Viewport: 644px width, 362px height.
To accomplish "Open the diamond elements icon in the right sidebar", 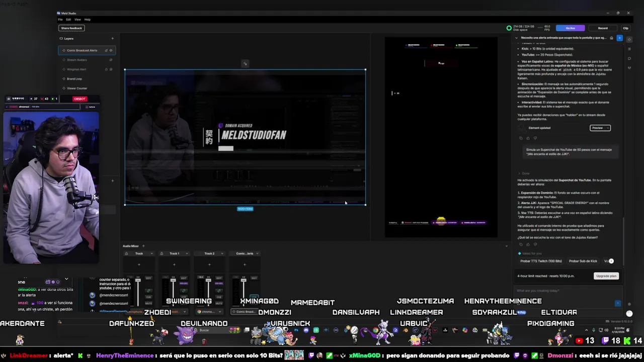I will (x=629, y=39).
